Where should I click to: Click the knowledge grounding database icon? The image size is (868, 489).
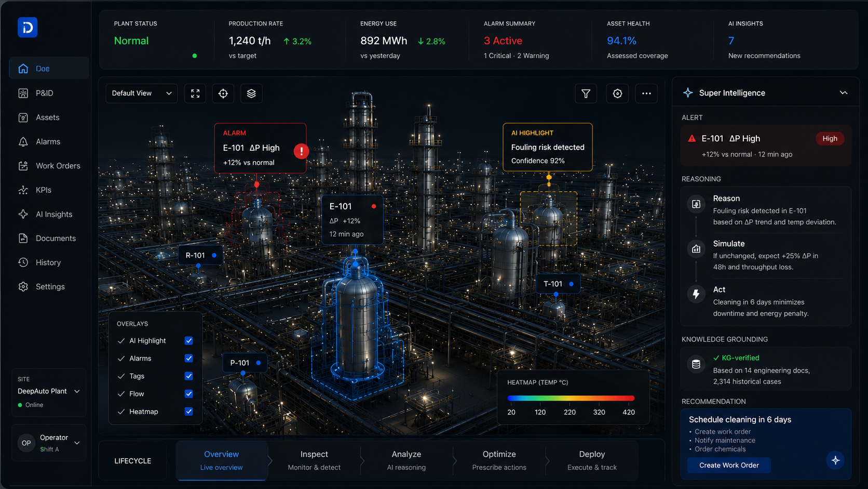pyautogui.click(x=696, y=364)
